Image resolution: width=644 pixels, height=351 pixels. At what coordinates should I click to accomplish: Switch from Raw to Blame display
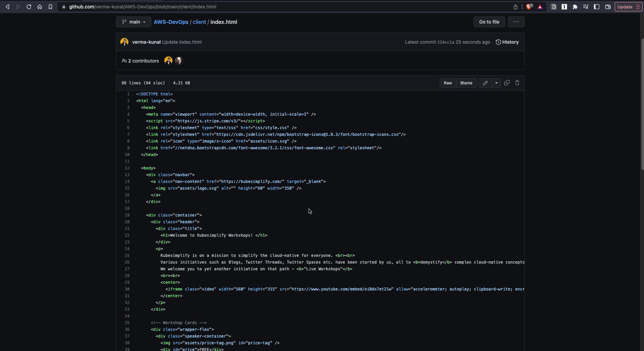pyautogui.click(x=466, y=83)
